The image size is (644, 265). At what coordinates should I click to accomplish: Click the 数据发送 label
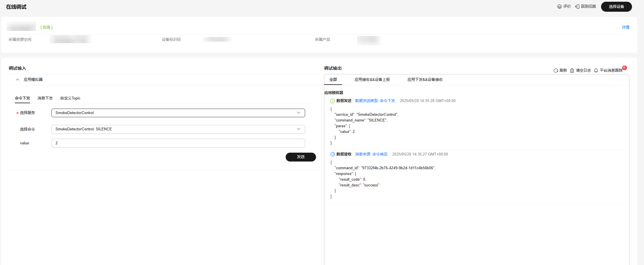344,101
